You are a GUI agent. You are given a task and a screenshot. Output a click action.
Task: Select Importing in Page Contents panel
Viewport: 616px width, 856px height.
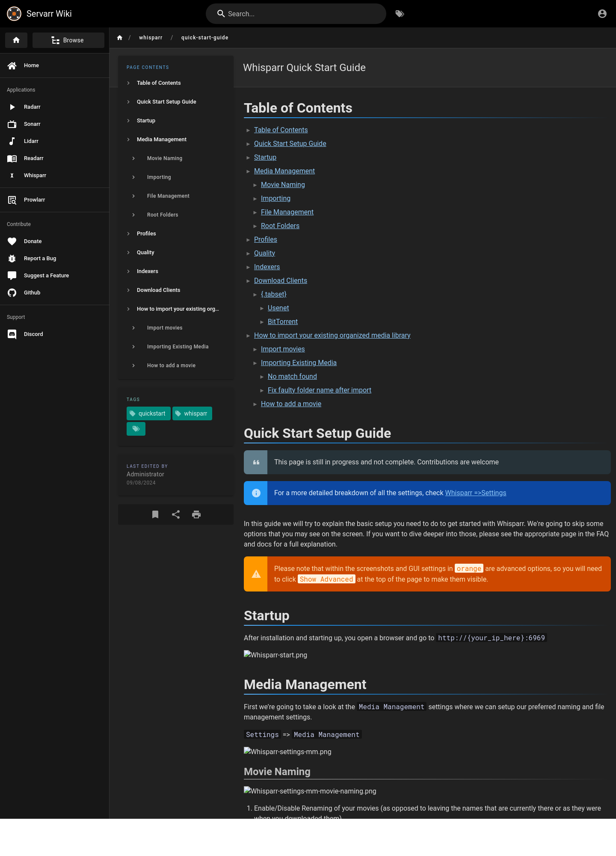pos(176,177)
